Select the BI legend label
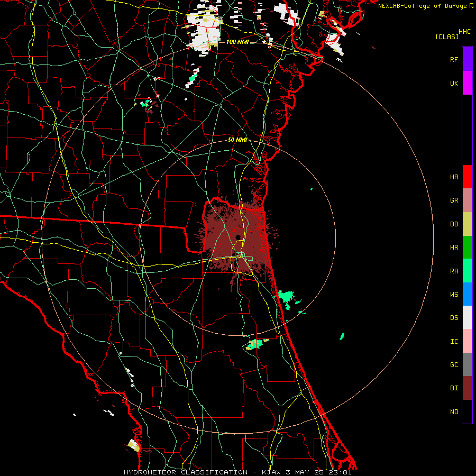The height and width of the screenshot is (476, 476). (454, 388)
